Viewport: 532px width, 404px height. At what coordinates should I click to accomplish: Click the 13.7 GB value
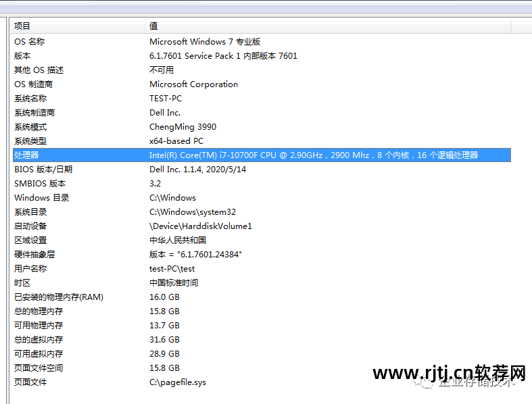[x=164, y=326]
